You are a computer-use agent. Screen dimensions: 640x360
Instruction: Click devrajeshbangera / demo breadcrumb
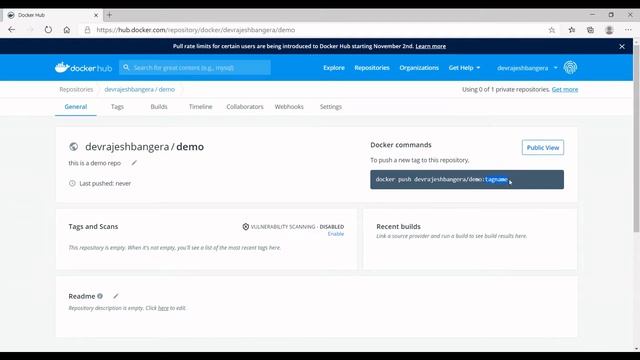pyautogui.click(x=140, y=89)
